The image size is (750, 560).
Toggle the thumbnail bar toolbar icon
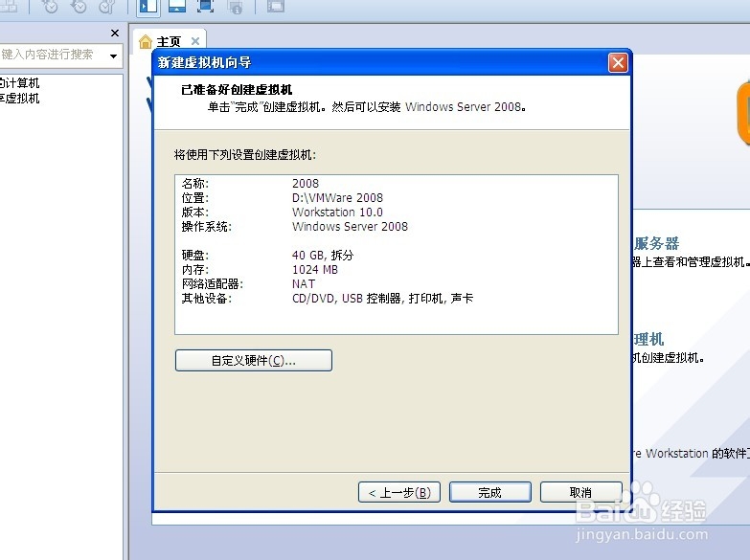(177, 6)
